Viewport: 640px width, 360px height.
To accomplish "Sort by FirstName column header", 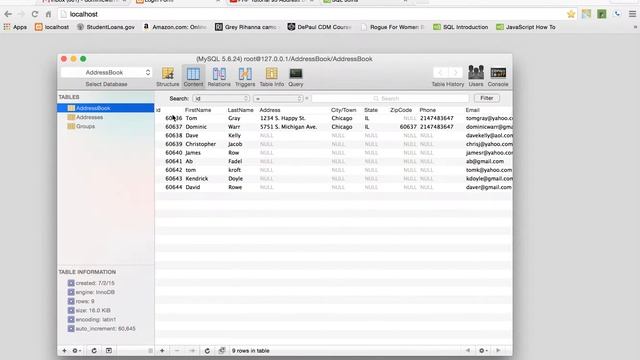I will [198, 110].
